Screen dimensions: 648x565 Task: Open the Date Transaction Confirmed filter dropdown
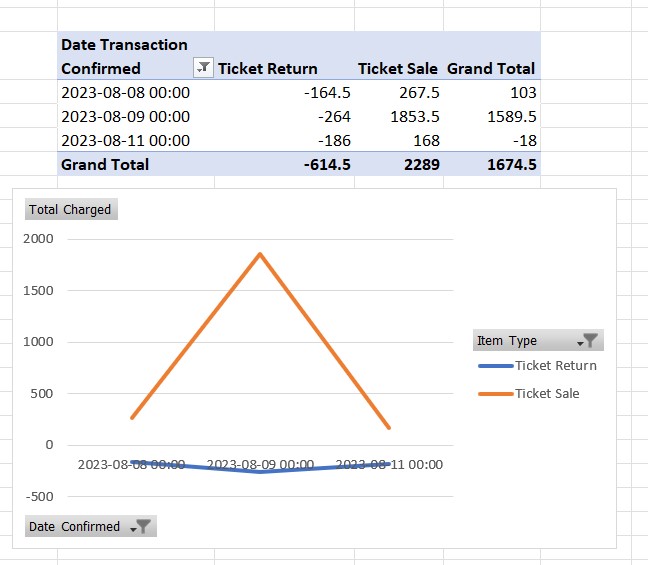(x=203, y=68)
